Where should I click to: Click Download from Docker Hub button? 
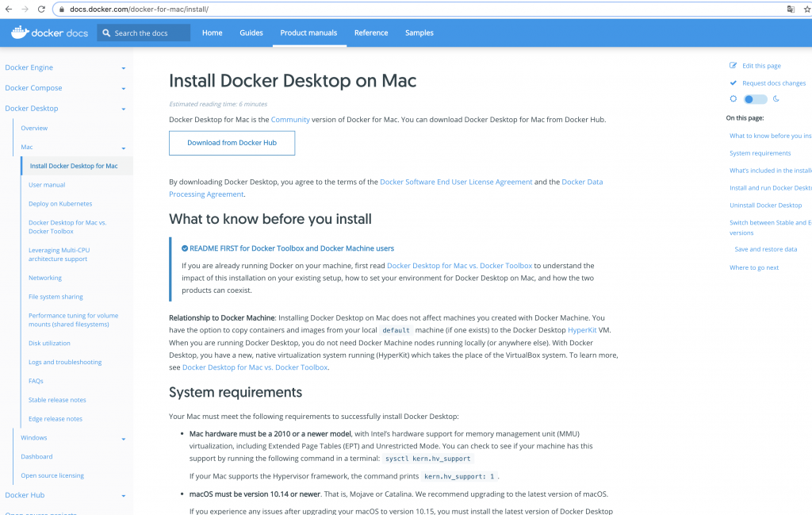coord(232,143)
